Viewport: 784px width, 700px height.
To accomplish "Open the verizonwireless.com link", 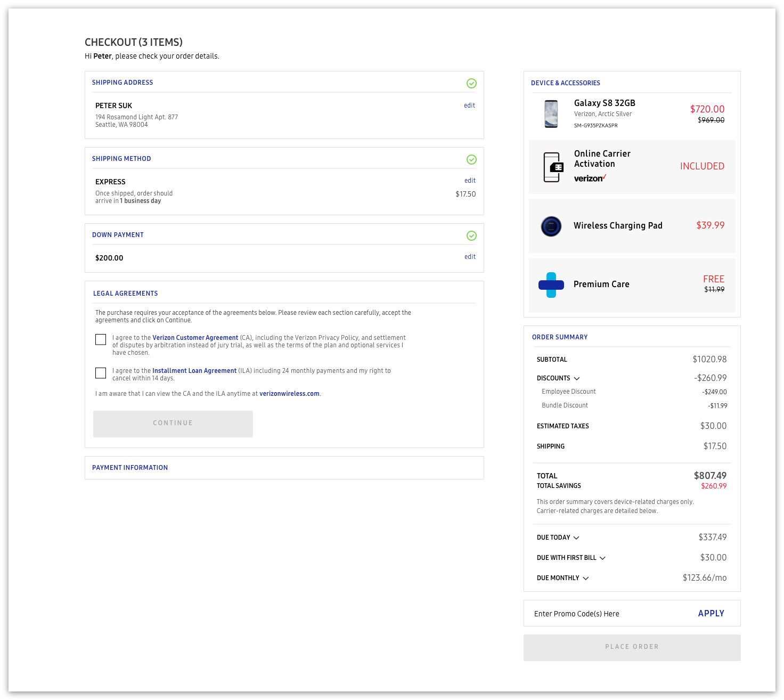I will (289, 394).
